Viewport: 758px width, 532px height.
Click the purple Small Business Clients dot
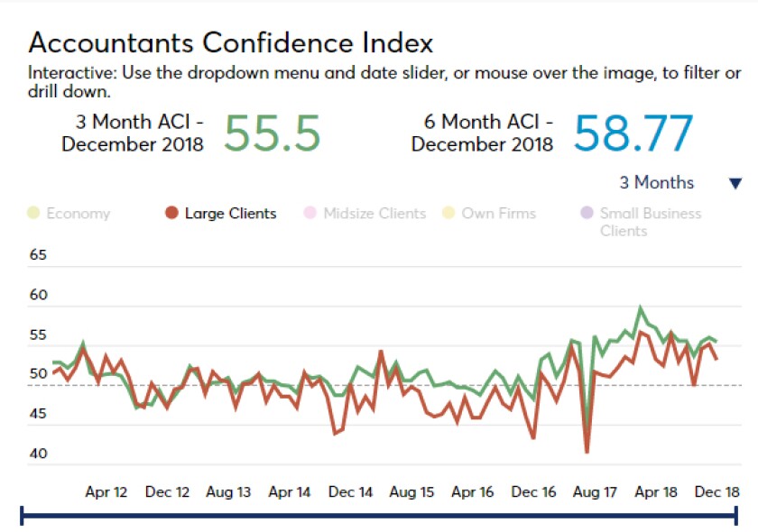click(587, 213)
